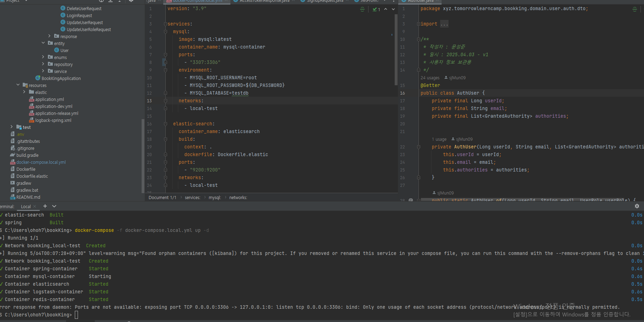
Task: Open the terminal sessions dropdown chevron
Action: 54,206
